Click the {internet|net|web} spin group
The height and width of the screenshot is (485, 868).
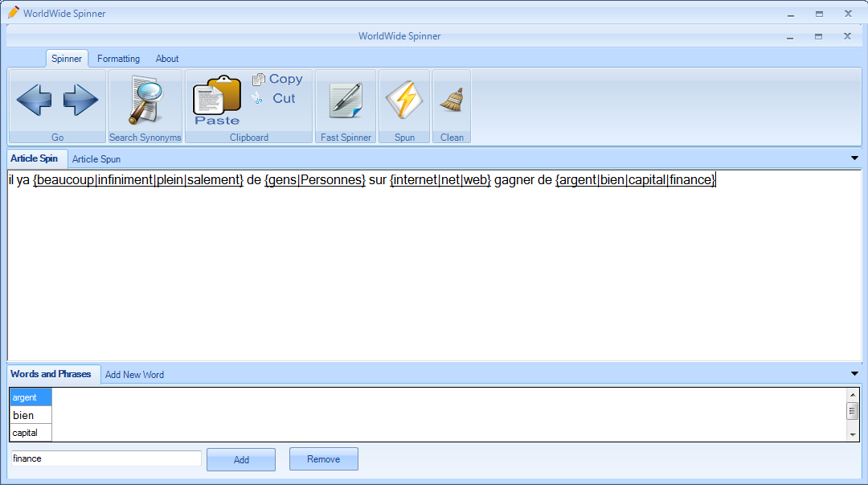(x=440, y=179)
